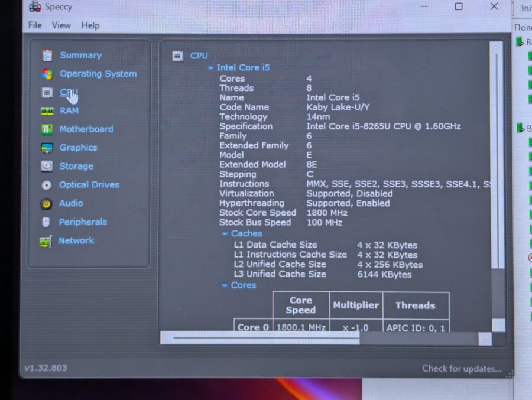This screenshot has height=400, width=532.
Task: Select the RAM section
Action: pyautogui.click(x=69, y=110)
